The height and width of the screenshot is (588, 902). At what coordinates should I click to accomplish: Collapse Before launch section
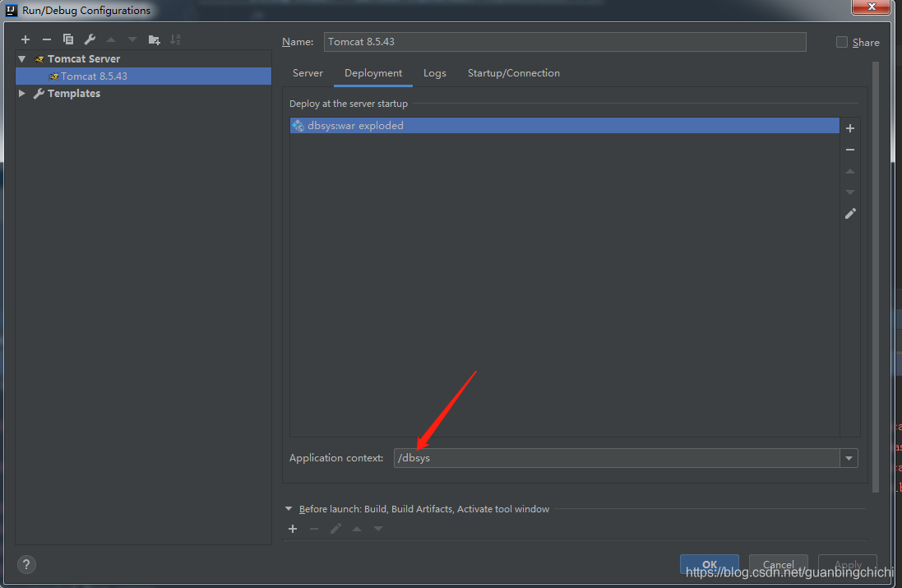pyautogui.click(x=289, y=508)
